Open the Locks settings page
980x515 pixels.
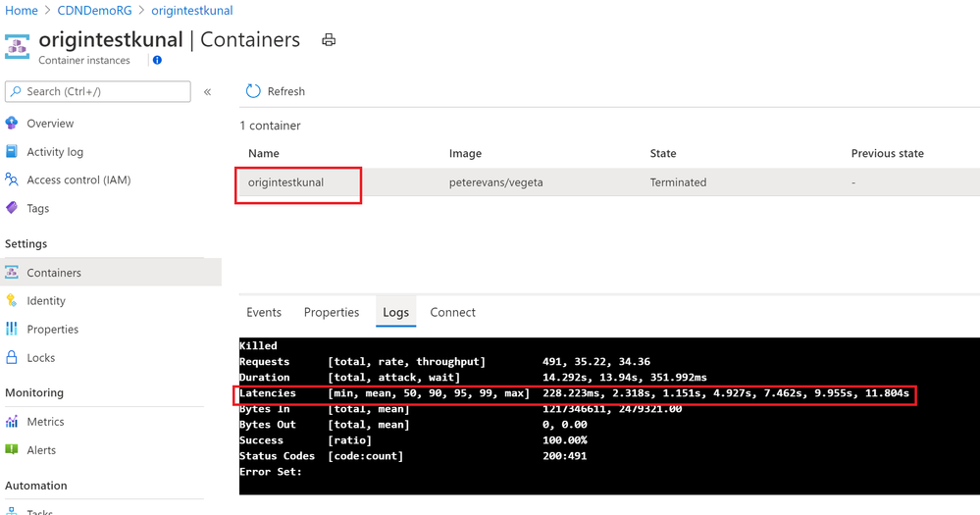(40, 358)
